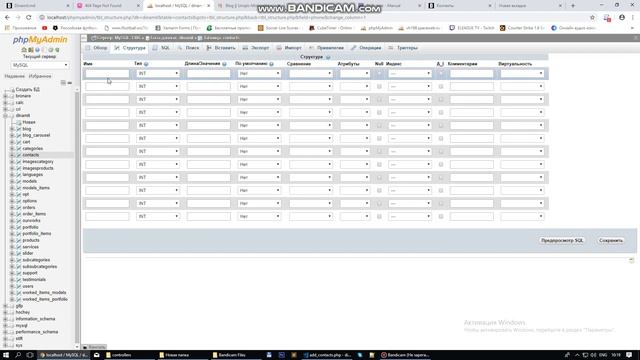This screenshot has height=360, width=640.
Task: Switch to the Поиск tab
Action: tap(188, 48)
